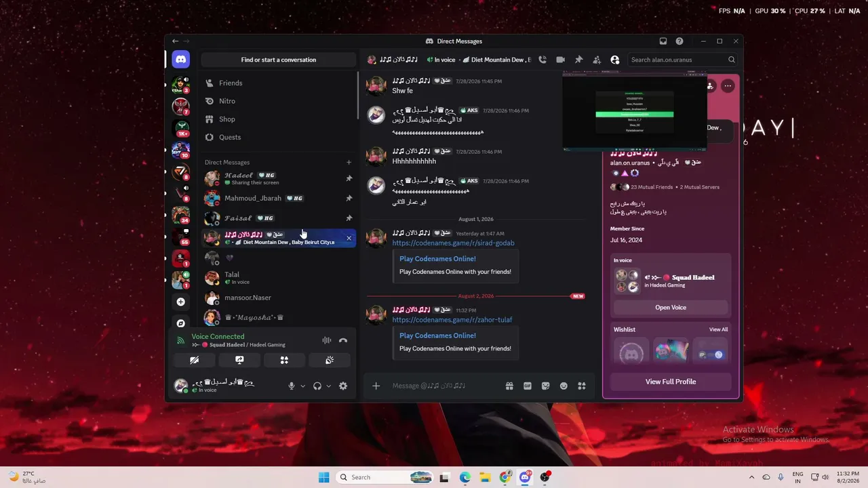Click the pin icon on Hadeel's DM row

pos(349,179)
